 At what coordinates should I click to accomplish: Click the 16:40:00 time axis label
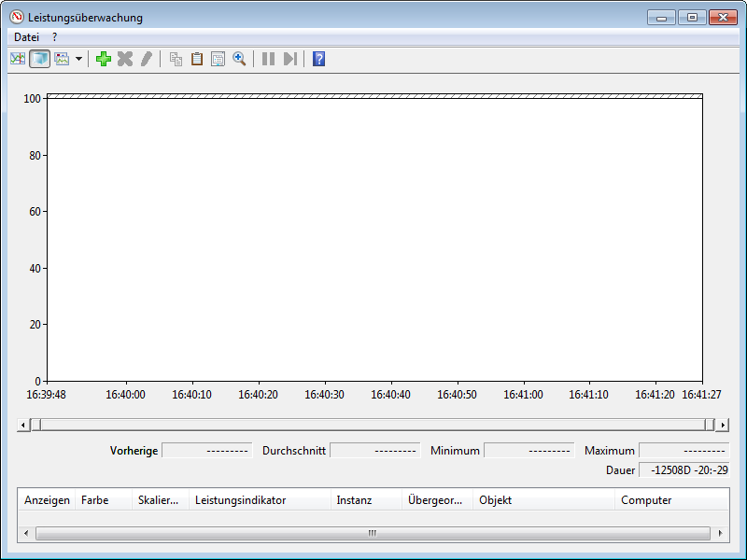125,395
